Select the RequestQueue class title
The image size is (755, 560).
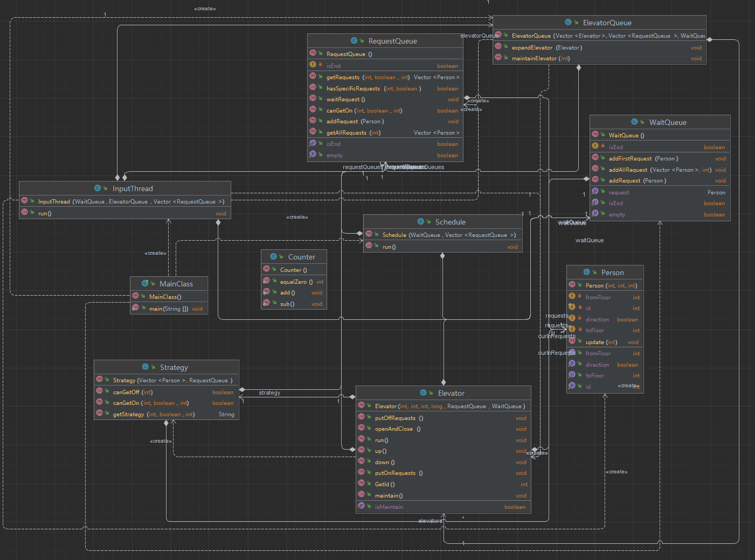point(393,41)
